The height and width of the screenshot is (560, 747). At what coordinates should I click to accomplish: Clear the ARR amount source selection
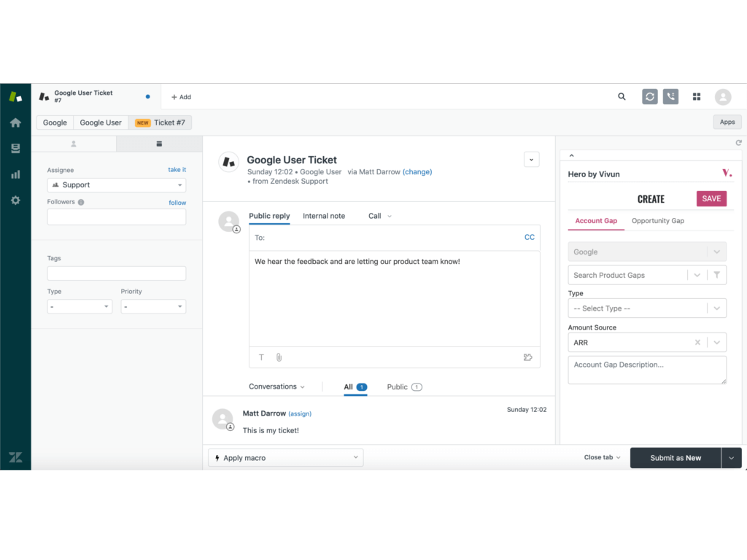coord(697,342)
